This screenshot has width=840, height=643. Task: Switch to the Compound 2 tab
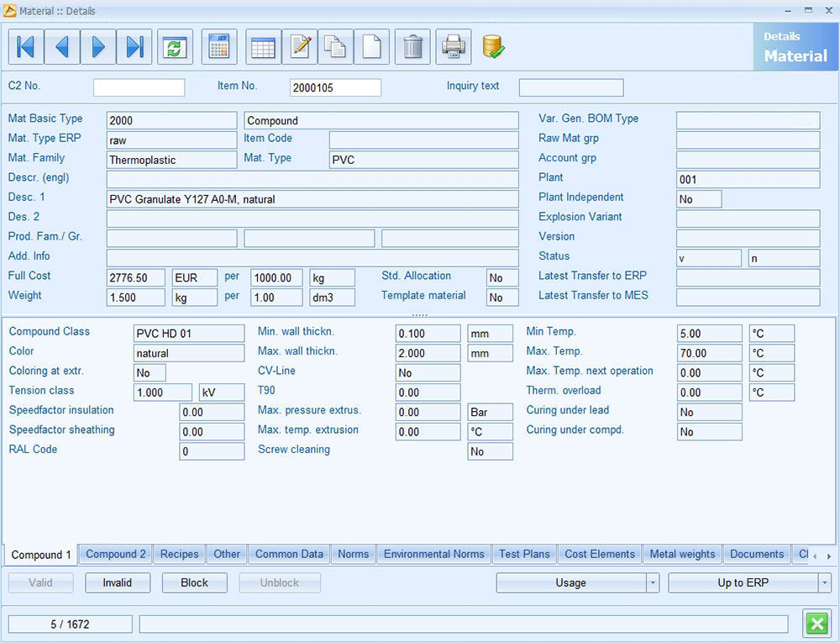115,554
